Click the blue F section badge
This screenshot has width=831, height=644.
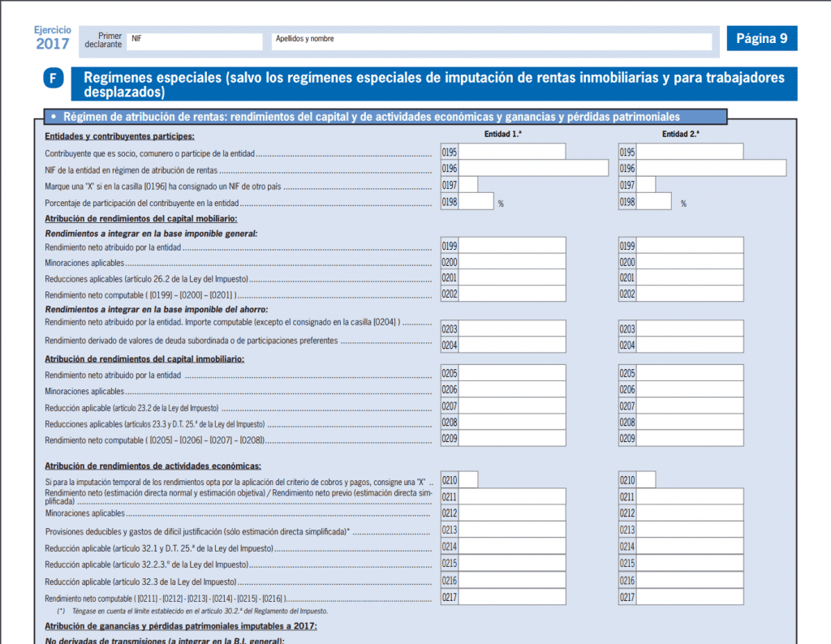54,79
